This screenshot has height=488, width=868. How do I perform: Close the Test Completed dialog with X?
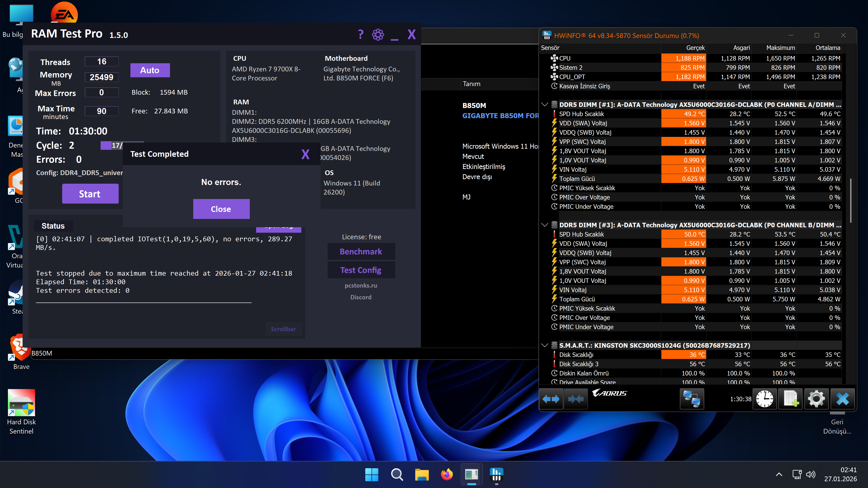[305, 154]
